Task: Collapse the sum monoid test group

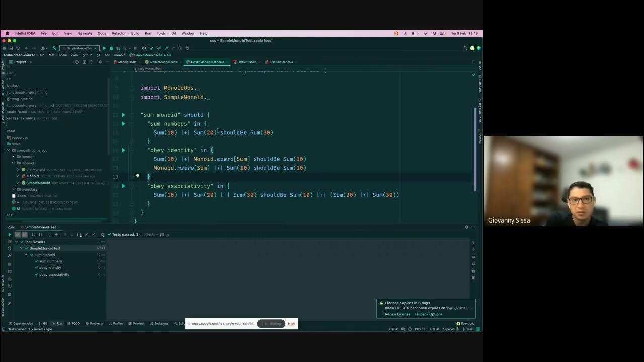Action: pos(26,255)
